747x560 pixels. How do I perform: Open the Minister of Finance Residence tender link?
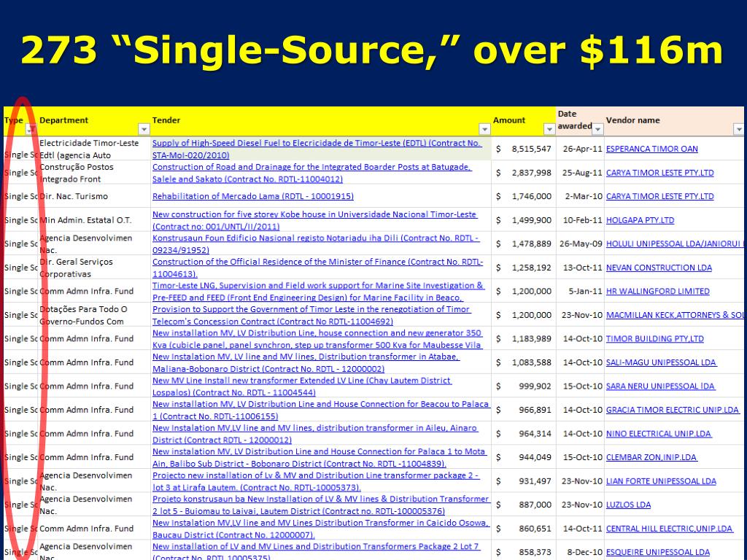pyautogui.click(x=318, y=268)
